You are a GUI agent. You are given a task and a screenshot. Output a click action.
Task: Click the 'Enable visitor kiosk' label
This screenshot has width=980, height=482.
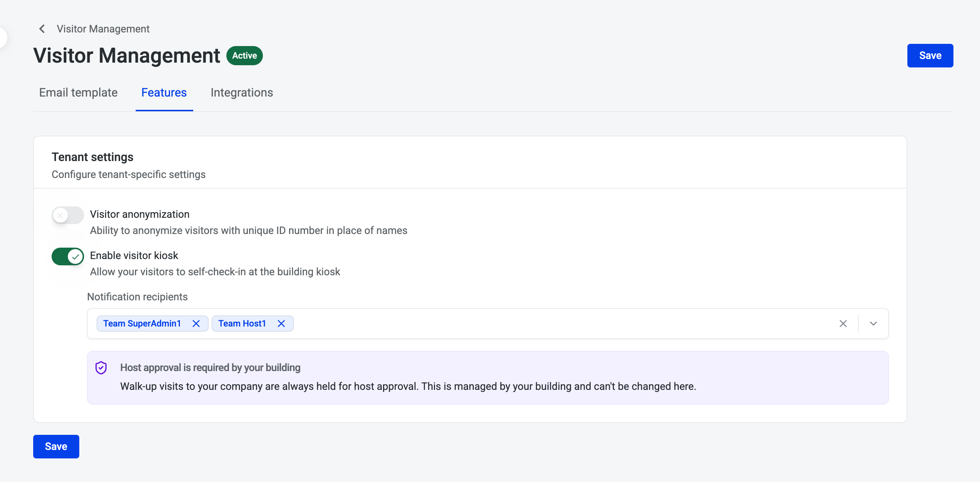coord(134,255)
